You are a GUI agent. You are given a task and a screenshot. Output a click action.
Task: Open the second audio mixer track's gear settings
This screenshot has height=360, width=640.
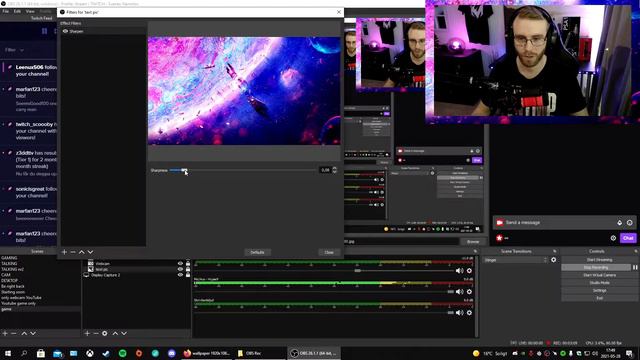coord(469,291)
